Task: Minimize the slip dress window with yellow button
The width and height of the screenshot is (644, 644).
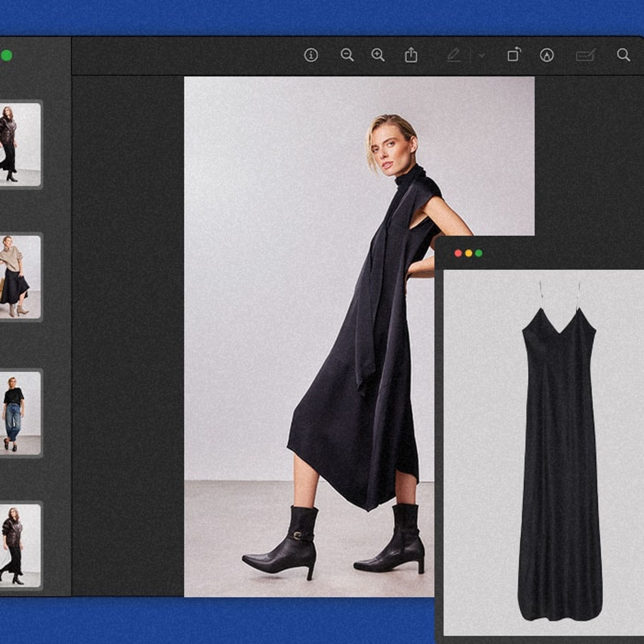Action: 469,253
